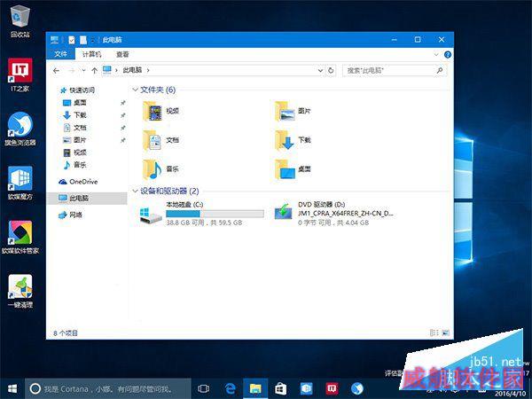Launch Microsoft Edge from the taskbar

[x=230, y=388]
